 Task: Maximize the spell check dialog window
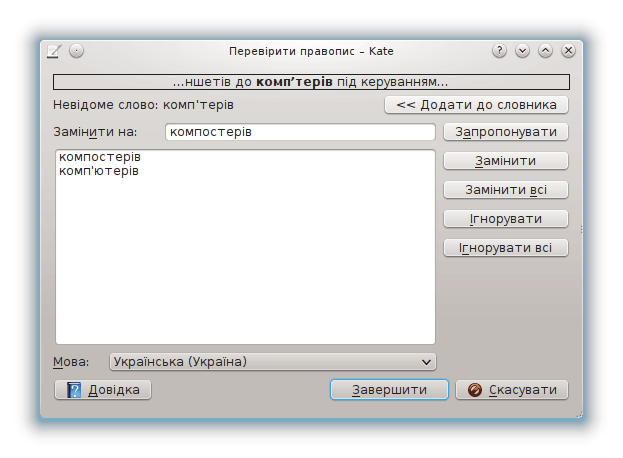coord(545,50)
